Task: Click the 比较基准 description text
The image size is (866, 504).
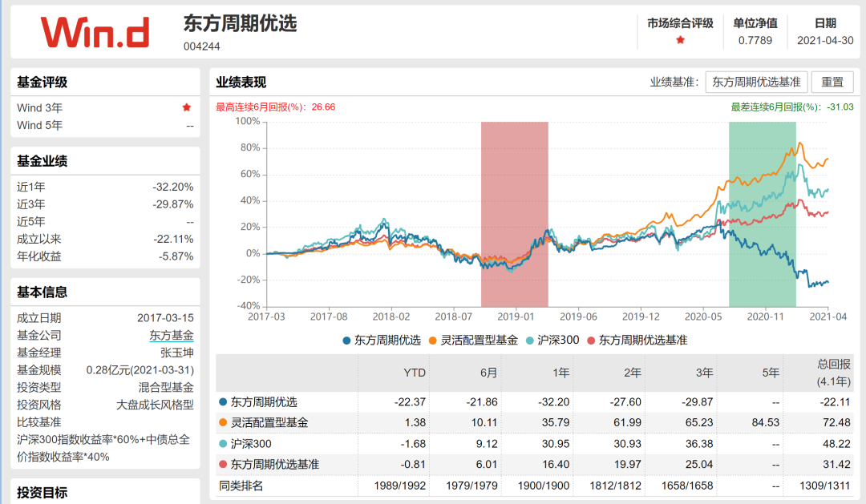Action: (103, 448)
